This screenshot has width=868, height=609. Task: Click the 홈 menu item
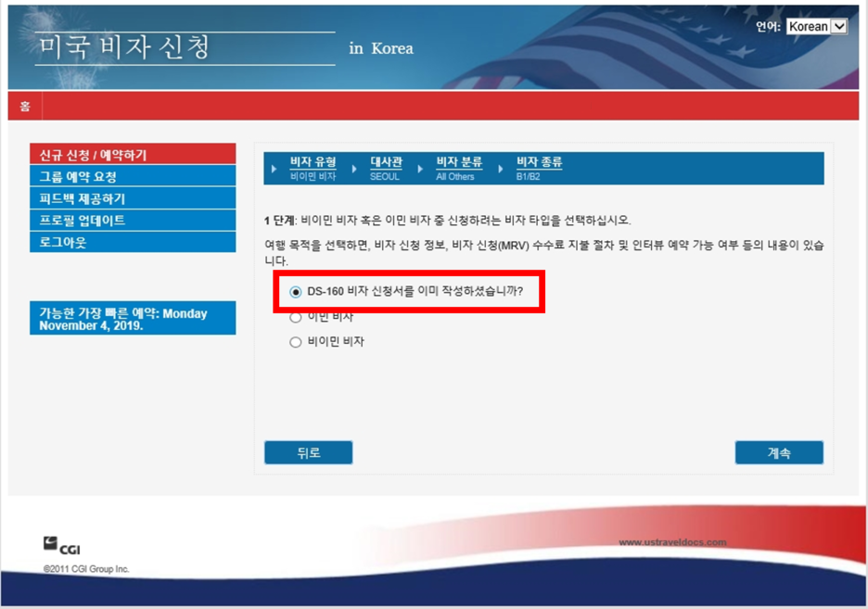pos(25,107)
